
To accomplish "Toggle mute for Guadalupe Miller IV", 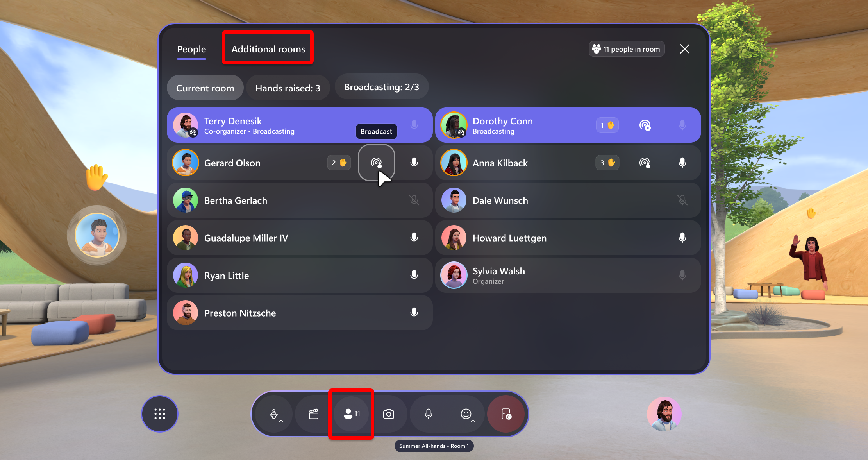I will point(414,238).
